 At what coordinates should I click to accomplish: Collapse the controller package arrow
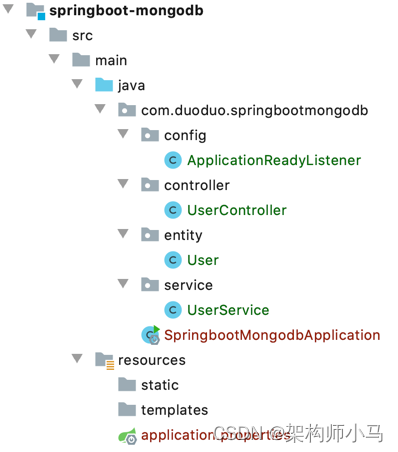click(123, 183)
